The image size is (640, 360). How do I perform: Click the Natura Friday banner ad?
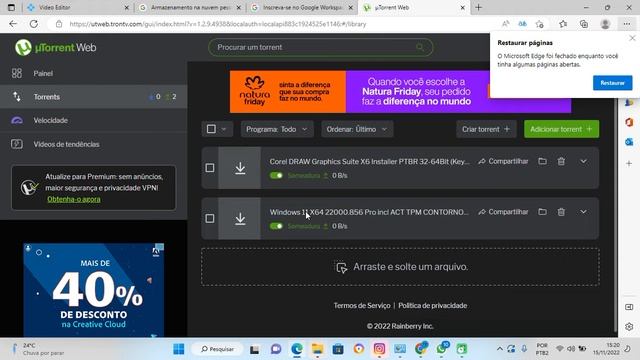[x=400, y=91]
